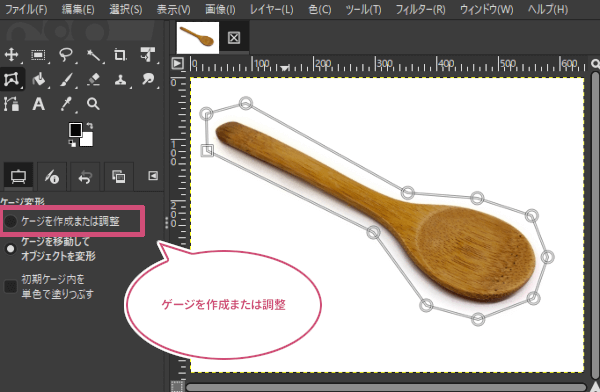This screenshot has width=600, height=392.
Task: Open the 表示(V) menu
Action: (173, 9)
